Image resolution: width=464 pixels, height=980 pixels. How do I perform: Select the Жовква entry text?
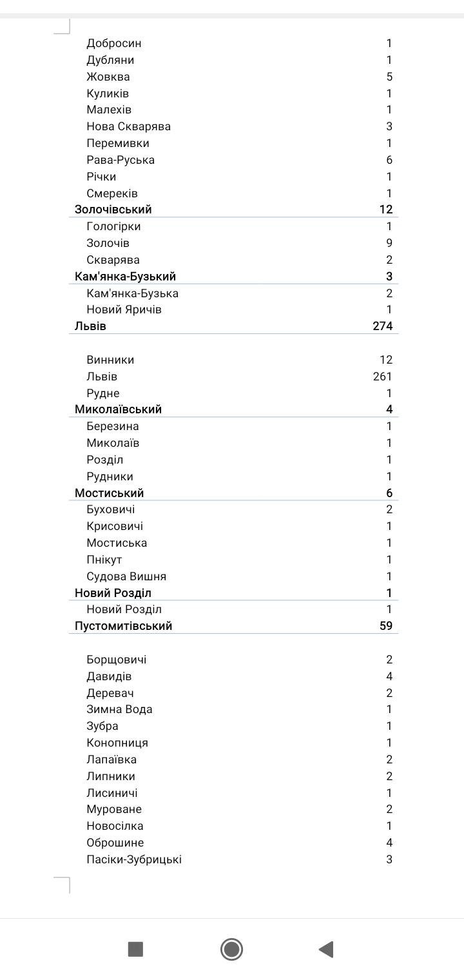coord(108,77)
